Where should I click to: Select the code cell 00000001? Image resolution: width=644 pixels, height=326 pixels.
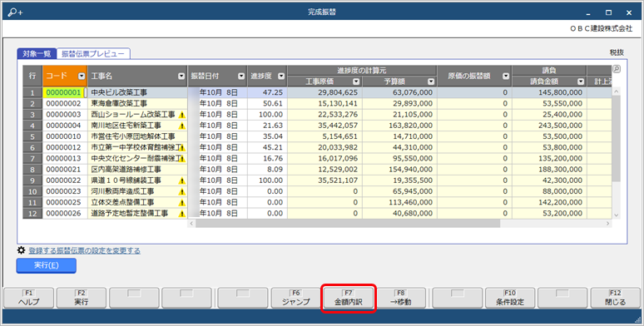pos(64,93)
